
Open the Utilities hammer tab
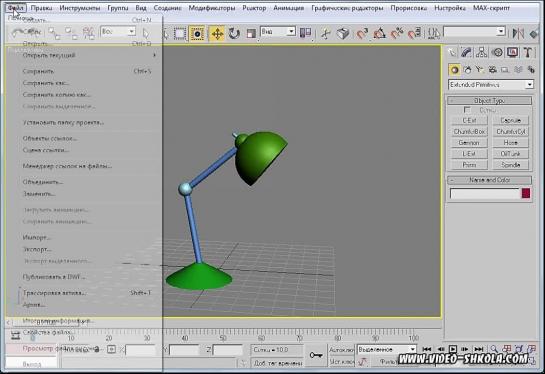coord(528,52)
